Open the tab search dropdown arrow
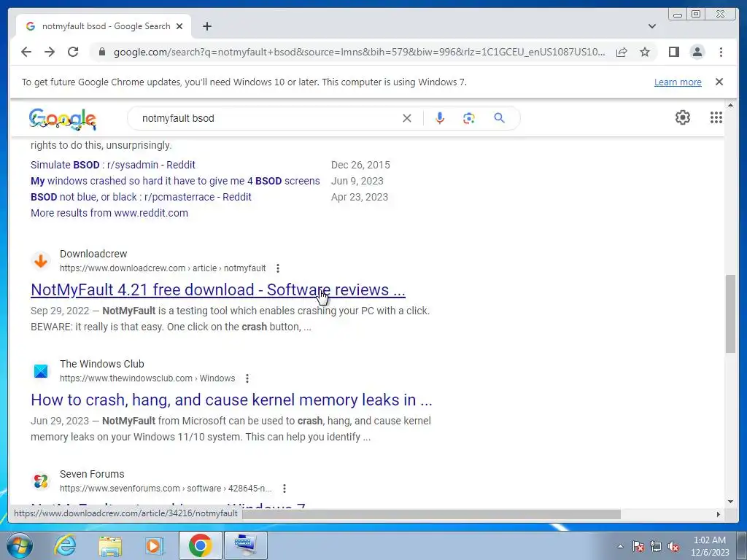The width and height of the screenshot is (747, 560). (652, 26)
